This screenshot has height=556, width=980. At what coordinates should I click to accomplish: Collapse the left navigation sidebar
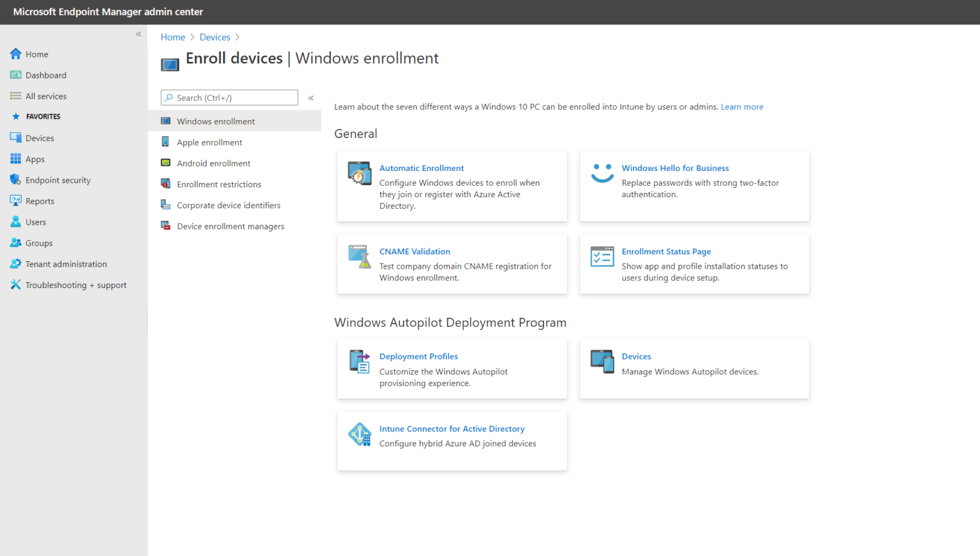click(138, 34)
